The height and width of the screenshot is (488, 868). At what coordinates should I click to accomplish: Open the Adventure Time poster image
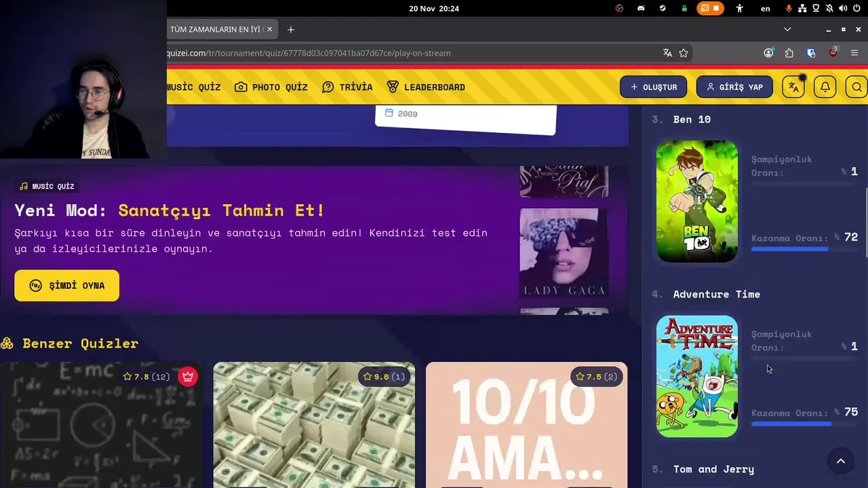click(x=697, y=376)
